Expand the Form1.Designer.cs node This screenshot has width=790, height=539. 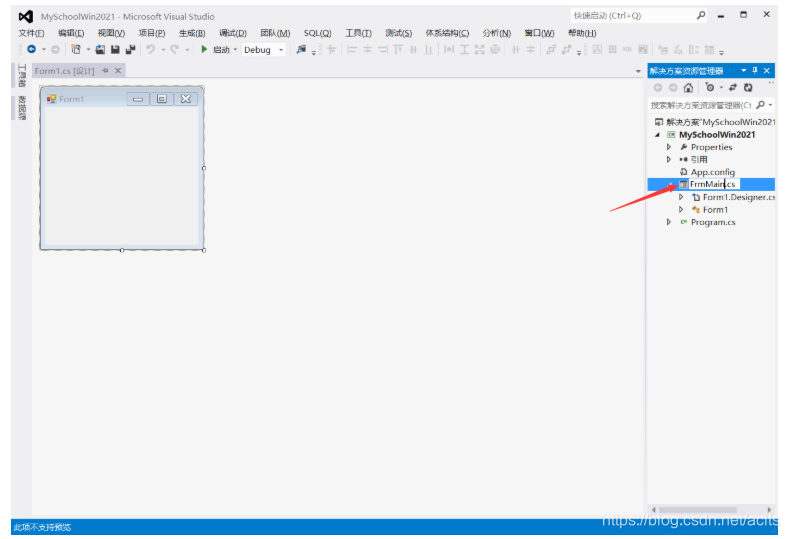[x=681, y=197]
